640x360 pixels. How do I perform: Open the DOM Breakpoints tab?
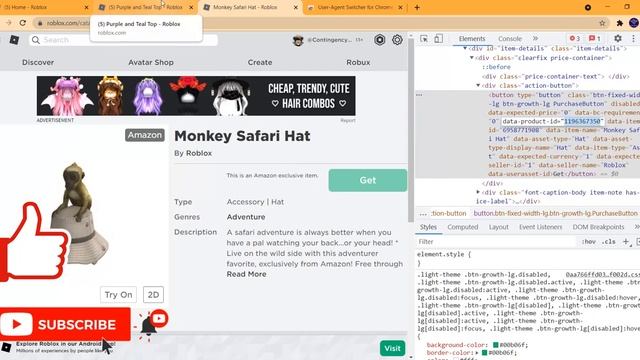[598, 227]
